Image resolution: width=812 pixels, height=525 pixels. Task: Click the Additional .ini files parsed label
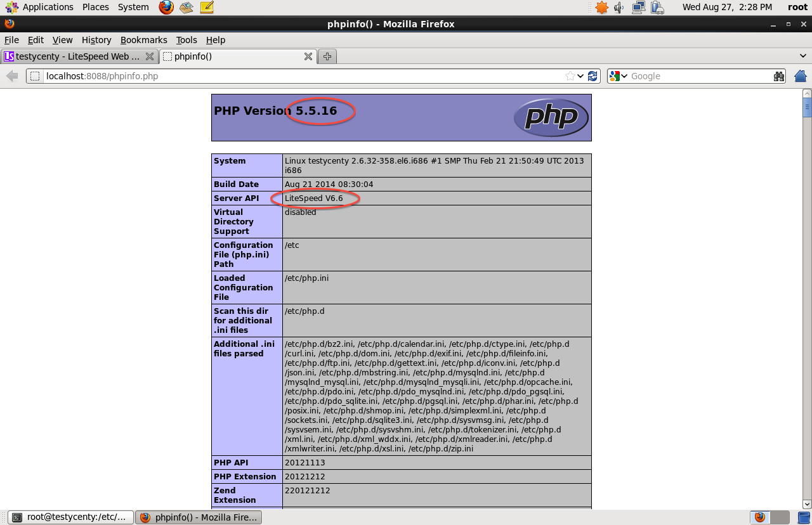(x=244, y=349)
